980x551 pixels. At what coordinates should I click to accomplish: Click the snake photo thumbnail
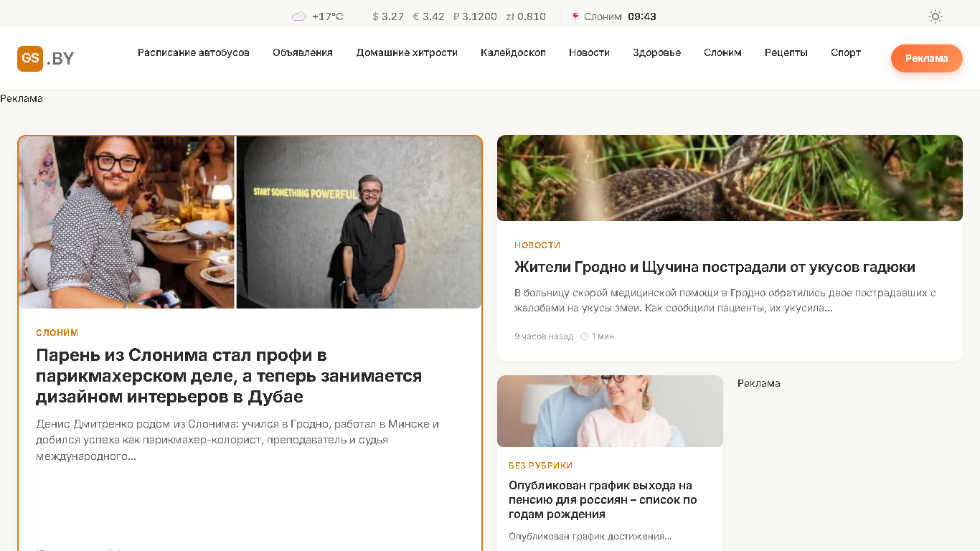730,178
